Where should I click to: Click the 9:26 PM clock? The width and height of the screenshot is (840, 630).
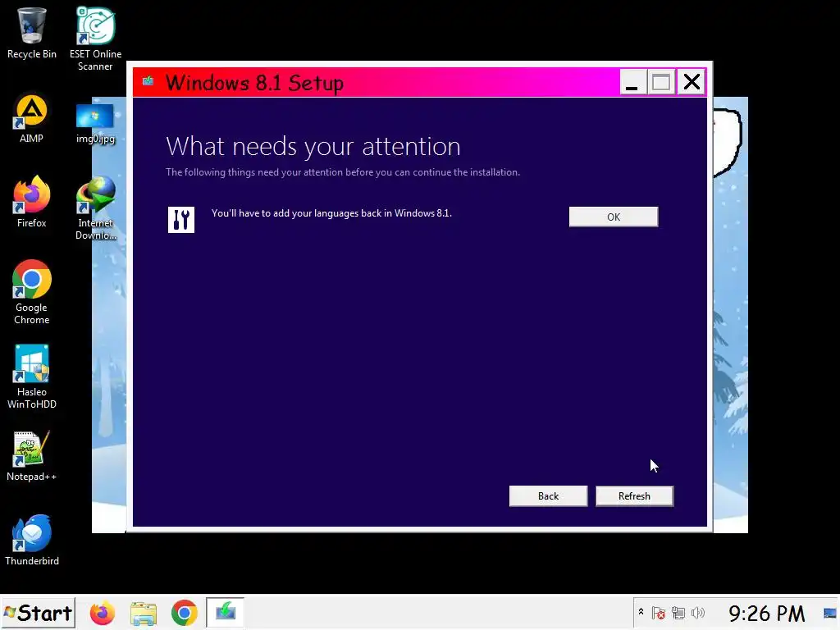tap(767, 614)
